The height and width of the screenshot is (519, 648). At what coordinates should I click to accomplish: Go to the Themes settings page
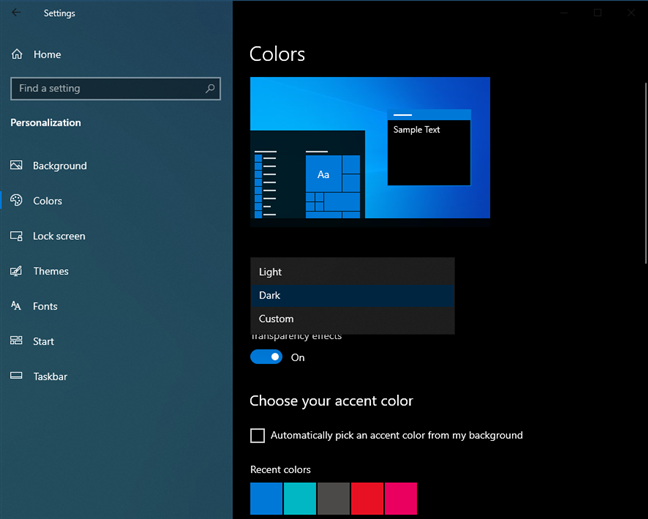[x=50, y=271]
